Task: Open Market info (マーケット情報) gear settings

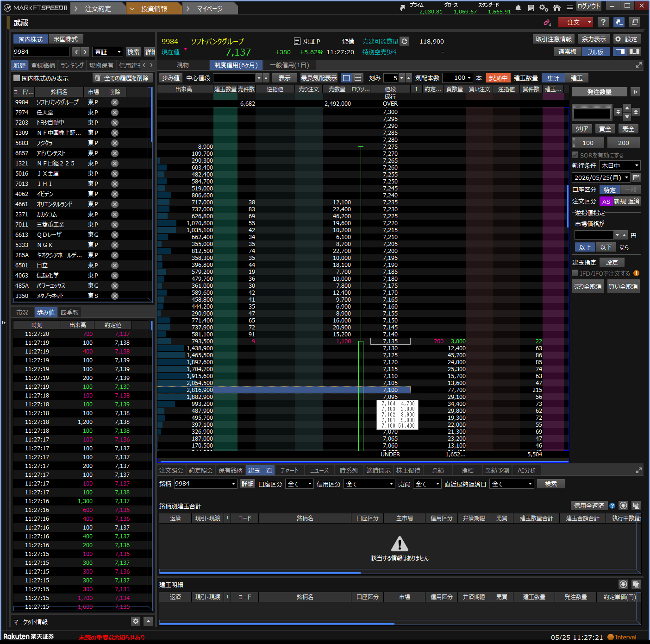Action: (x=136, y=621)
